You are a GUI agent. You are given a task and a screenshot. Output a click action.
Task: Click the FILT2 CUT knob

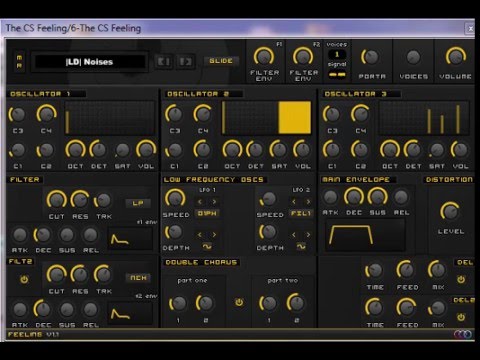click(x=57, y=275)
